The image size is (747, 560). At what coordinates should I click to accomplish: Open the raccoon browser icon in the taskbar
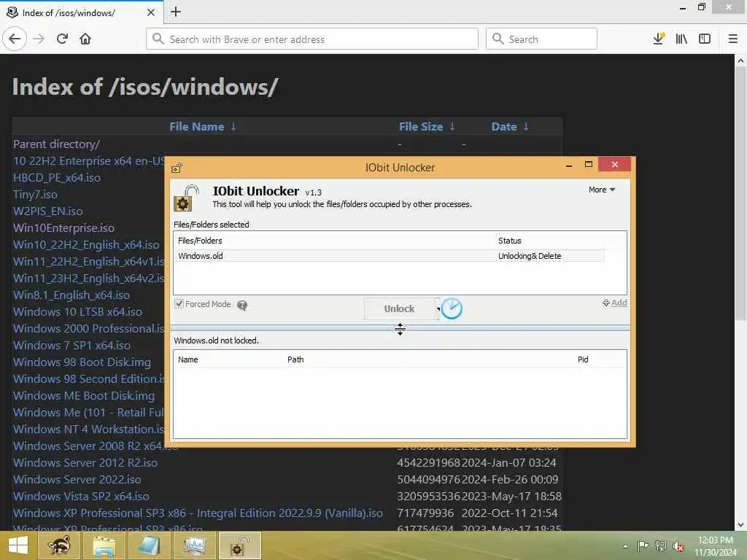point(59,545)
